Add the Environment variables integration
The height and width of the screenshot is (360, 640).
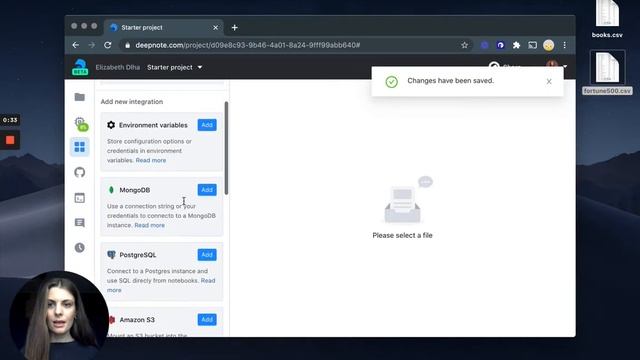207,125
